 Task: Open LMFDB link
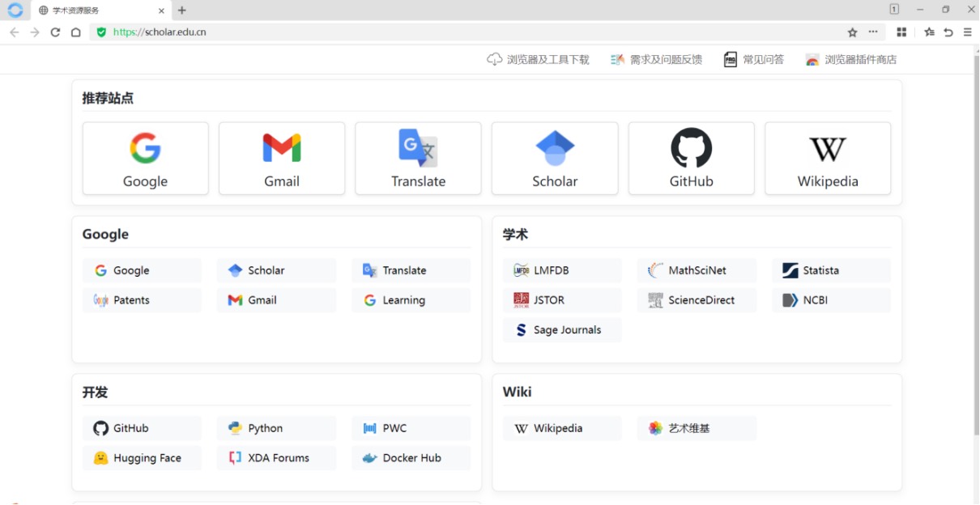click(562, 270)
